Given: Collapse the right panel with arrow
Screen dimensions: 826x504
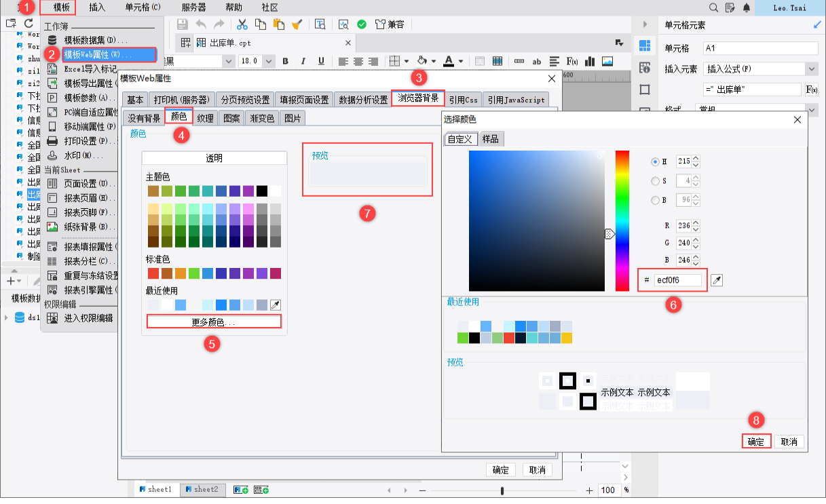Looking at the screenshot, I should coord(644,24).
